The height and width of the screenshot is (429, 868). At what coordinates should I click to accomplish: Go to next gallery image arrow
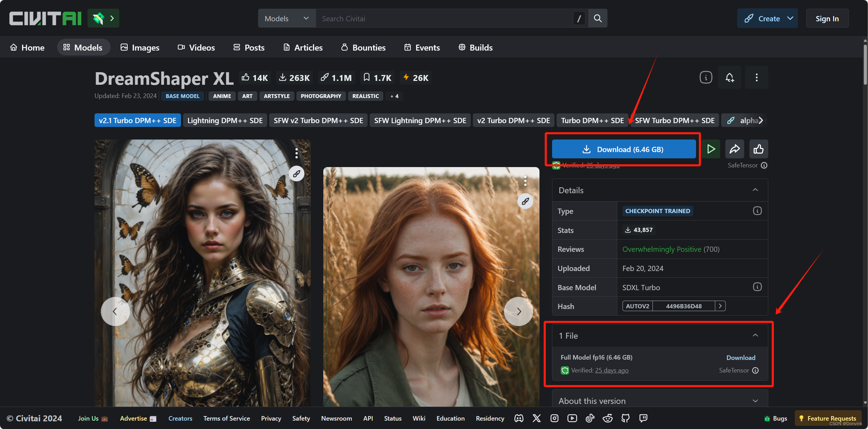(x=519, y=311)
